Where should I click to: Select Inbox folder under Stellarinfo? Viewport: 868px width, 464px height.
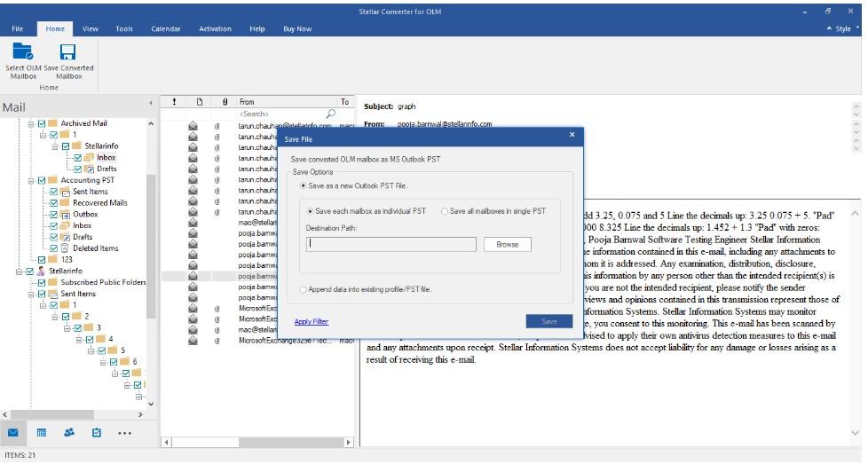(106, 158)
